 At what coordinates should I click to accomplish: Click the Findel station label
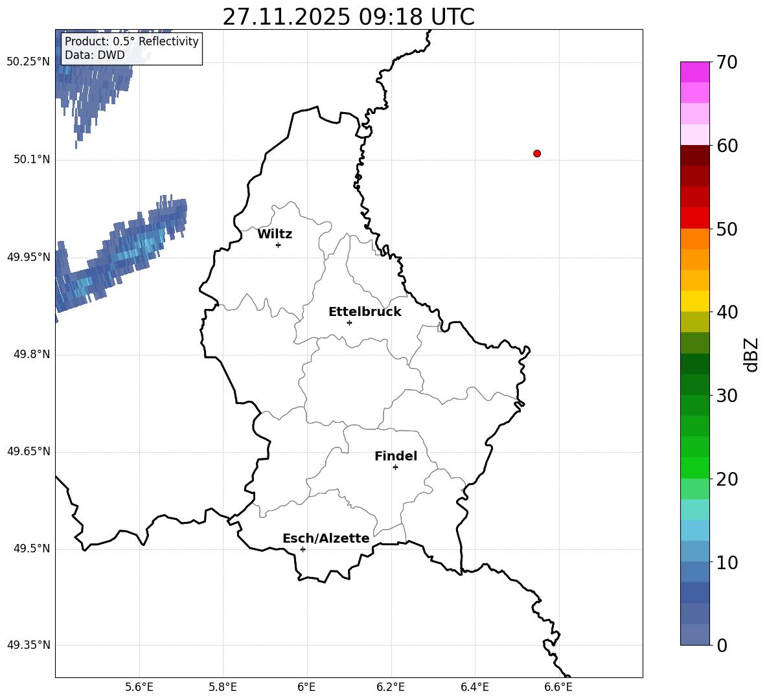396,456
